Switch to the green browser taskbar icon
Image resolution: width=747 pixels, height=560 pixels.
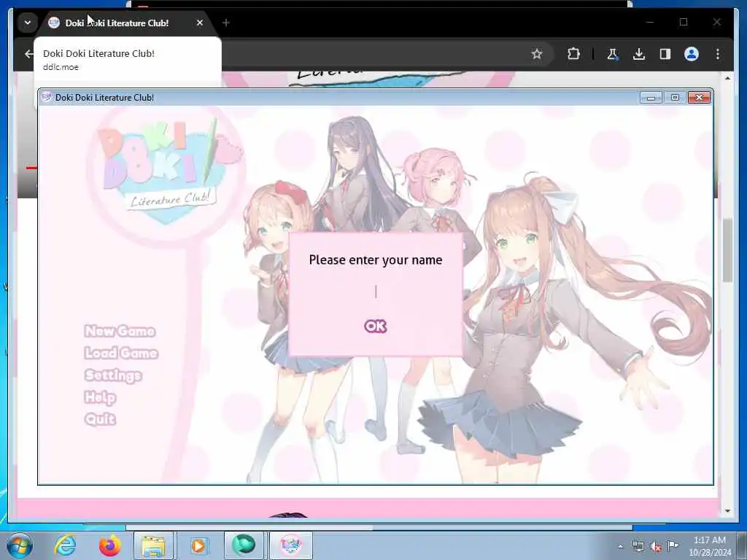pos(244,545)
